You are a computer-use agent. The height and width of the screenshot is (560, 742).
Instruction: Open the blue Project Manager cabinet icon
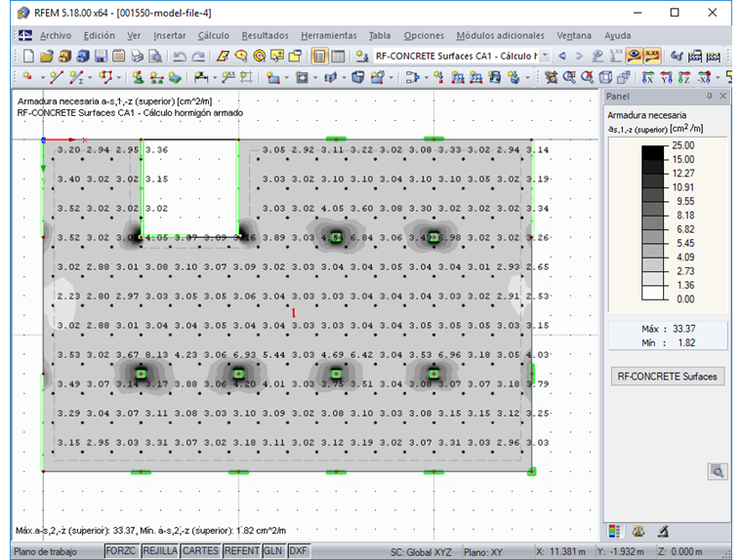coord(83,57)
